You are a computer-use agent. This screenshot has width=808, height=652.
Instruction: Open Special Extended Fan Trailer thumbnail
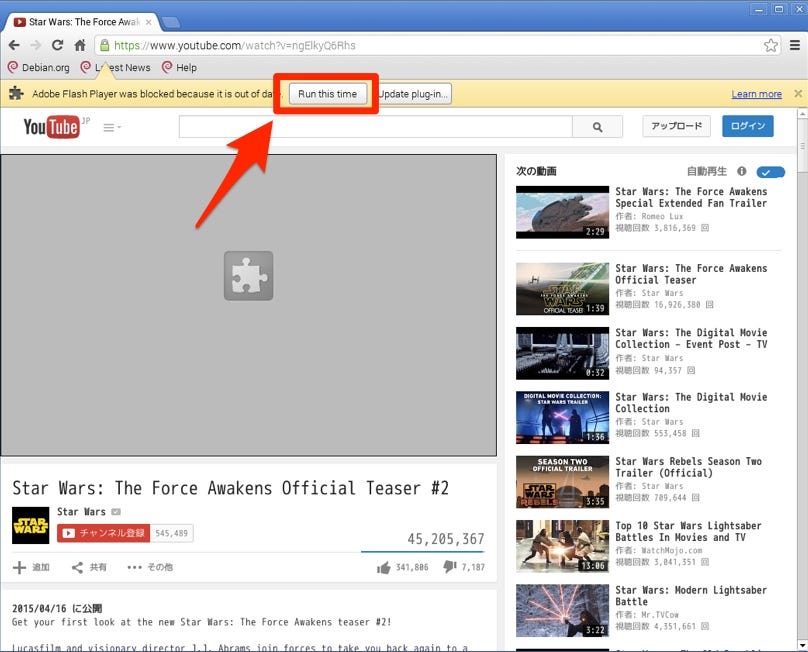pyautogui.click(x=562, y=212)
